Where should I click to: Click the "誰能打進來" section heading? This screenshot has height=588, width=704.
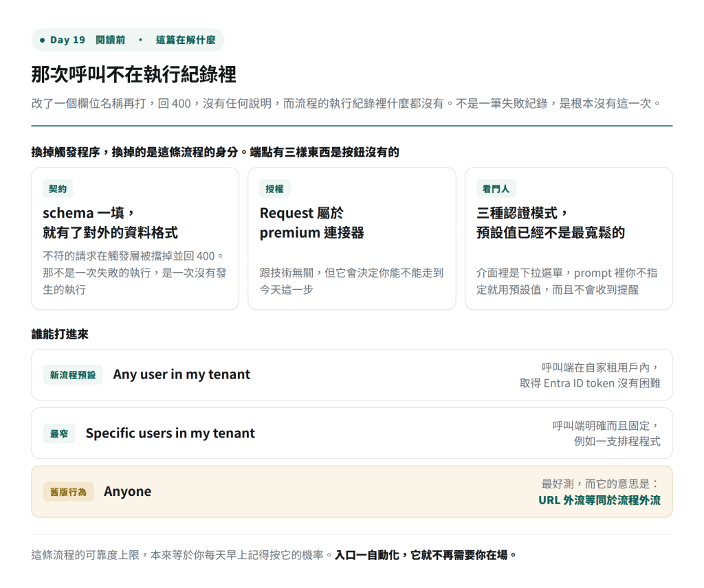(x=60, y=334)
